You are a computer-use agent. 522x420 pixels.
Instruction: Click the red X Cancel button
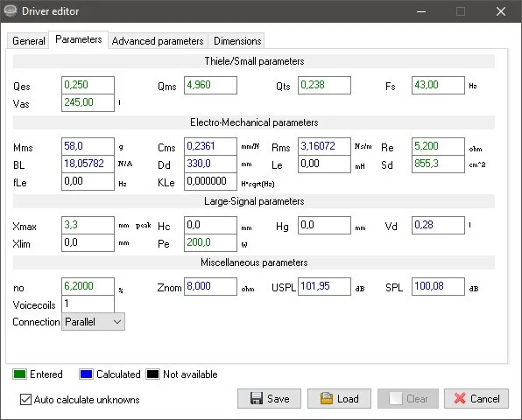click(x=476, y=398)
